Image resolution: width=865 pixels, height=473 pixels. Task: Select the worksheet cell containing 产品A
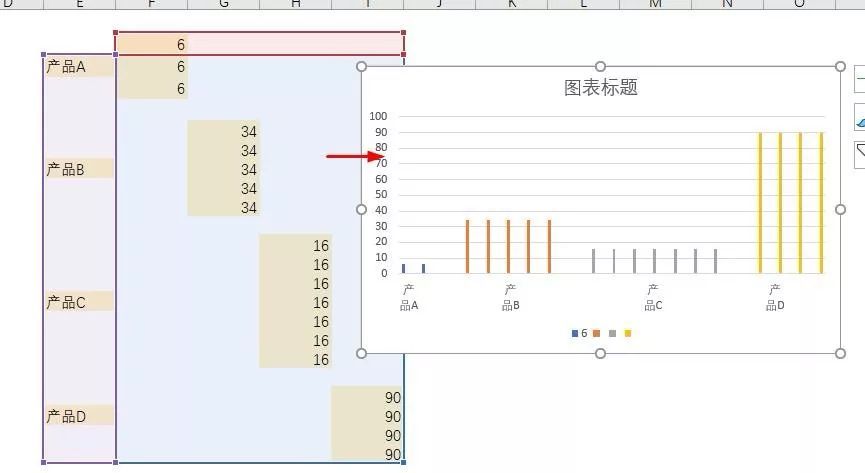tap(79, 67)
